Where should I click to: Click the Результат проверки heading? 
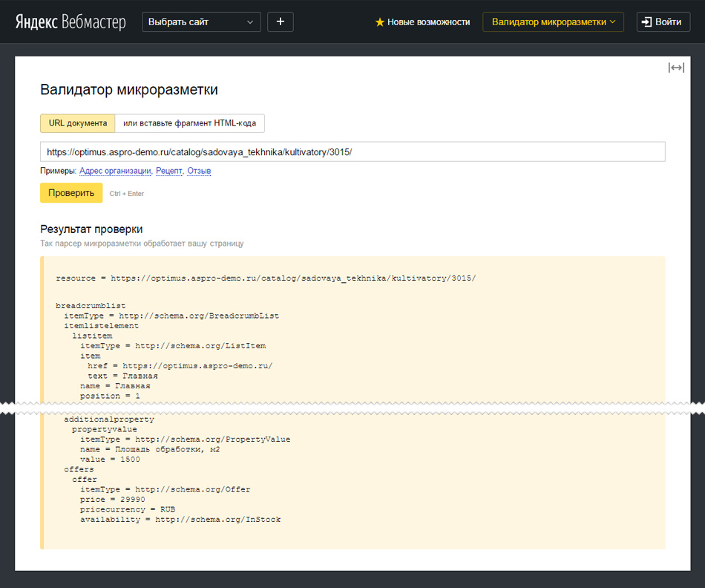91,229
